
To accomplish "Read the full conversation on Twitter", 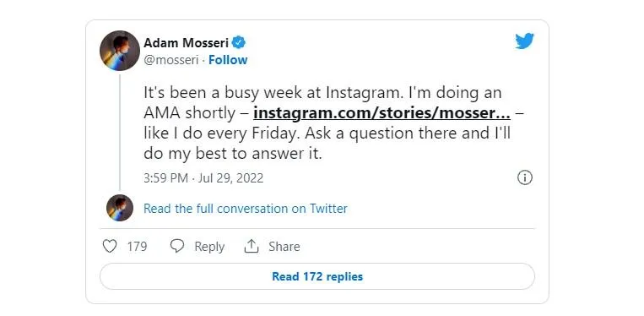I will (246, 209).
